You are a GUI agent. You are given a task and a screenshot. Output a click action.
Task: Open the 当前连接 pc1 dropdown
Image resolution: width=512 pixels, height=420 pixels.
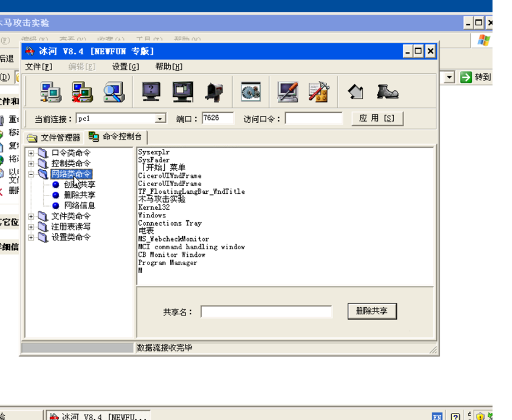tap(160, 119)
